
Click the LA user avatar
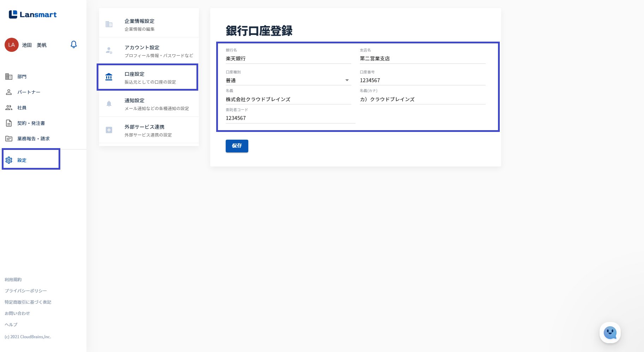click(12, 45)
